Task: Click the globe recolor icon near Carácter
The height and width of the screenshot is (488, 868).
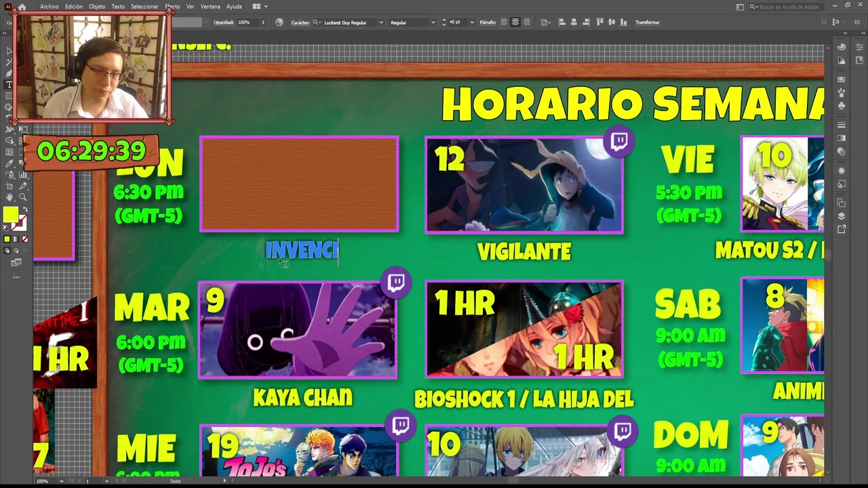Action: (x=279, y=22)
